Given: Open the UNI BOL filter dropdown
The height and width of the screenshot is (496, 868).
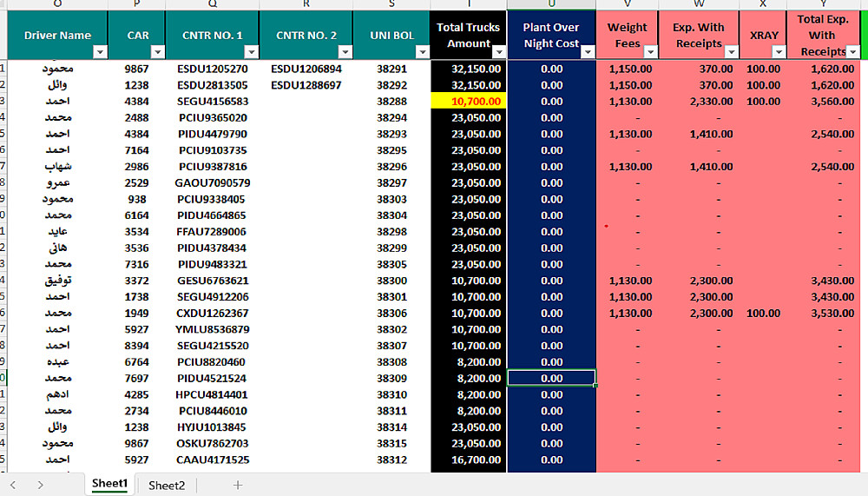Looking at the screenshot, I should point(423,52).
